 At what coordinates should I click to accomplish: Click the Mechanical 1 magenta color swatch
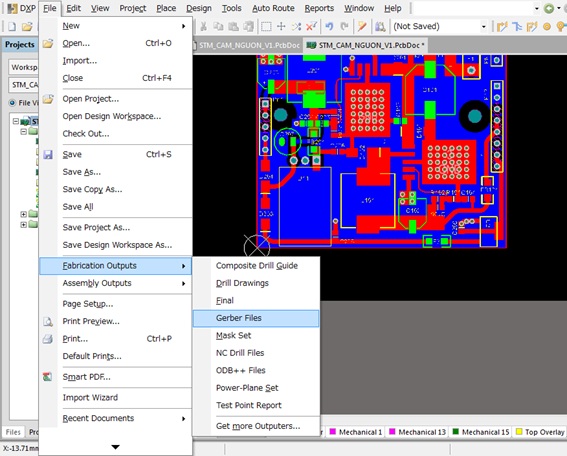pos(333,432)
